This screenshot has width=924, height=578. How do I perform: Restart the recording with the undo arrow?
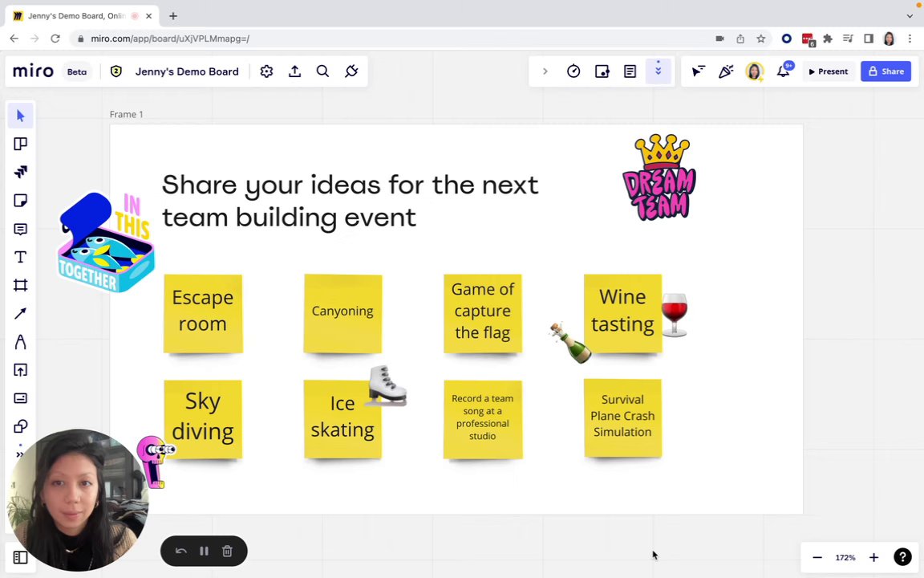181,551
